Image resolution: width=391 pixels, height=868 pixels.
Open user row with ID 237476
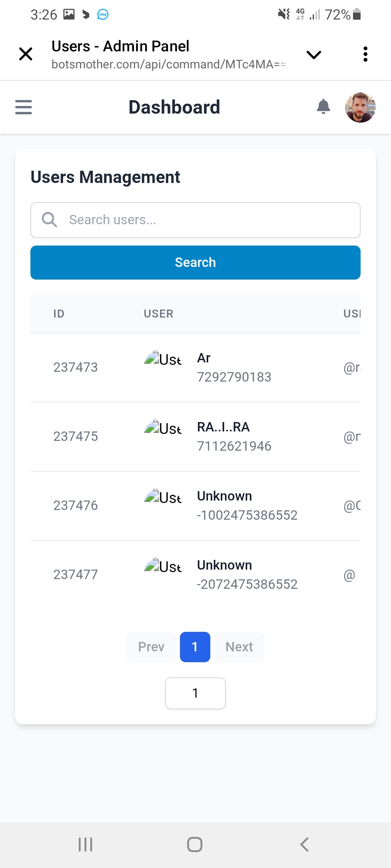[76, 506]
